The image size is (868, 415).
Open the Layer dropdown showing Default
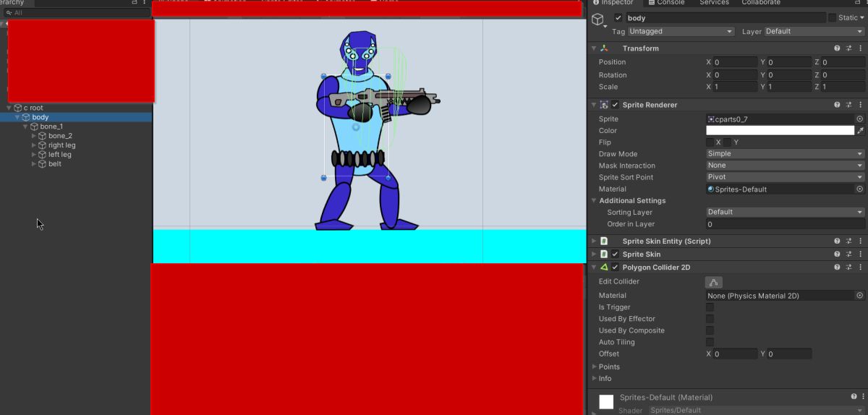coord(814,32)
